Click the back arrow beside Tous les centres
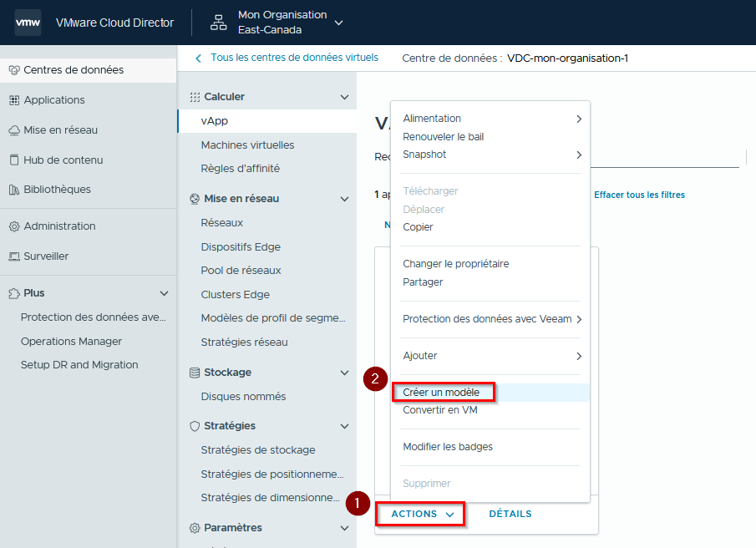756x548 pixels. [x=198, y=58]
